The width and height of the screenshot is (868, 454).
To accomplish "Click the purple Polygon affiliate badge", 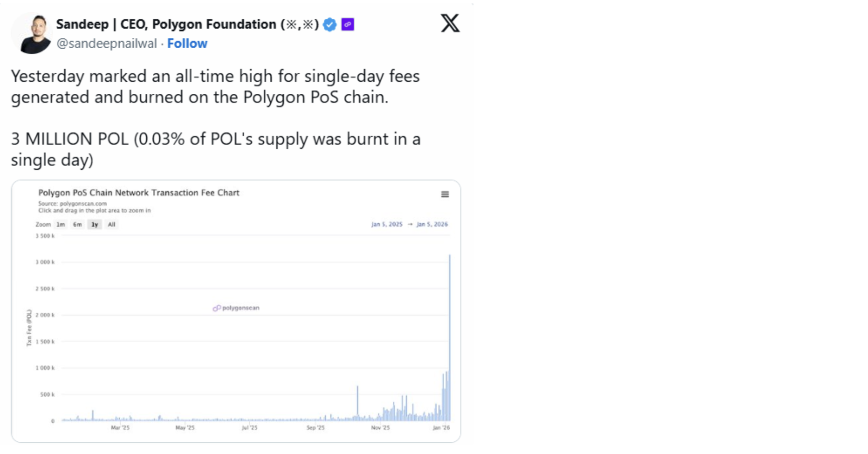I will (347, 25).
